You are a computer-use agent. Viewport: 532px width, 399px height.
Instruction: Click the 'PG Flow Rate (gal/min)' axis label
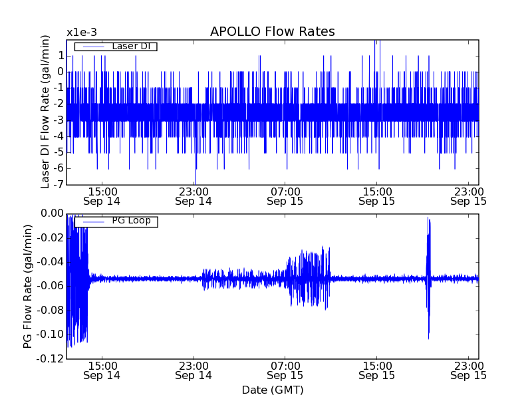27,287
